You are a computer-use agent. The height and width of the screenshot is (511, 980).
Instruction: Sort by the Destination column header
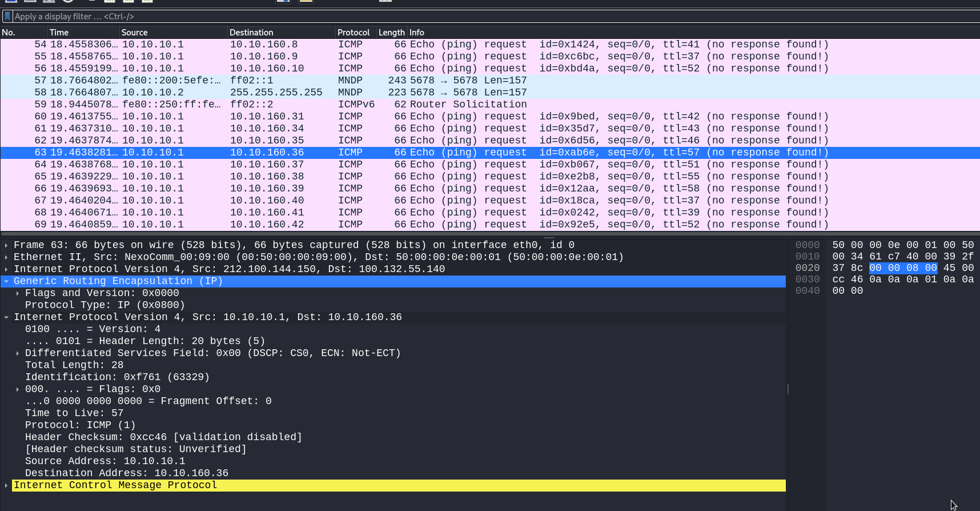282,33
